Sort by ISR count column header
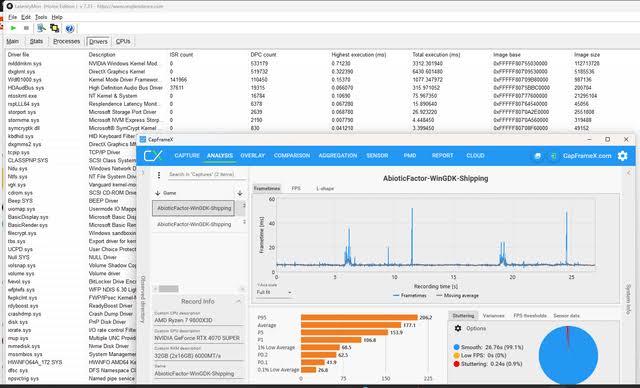Screen dimensions: 640x388 point(181,55)
